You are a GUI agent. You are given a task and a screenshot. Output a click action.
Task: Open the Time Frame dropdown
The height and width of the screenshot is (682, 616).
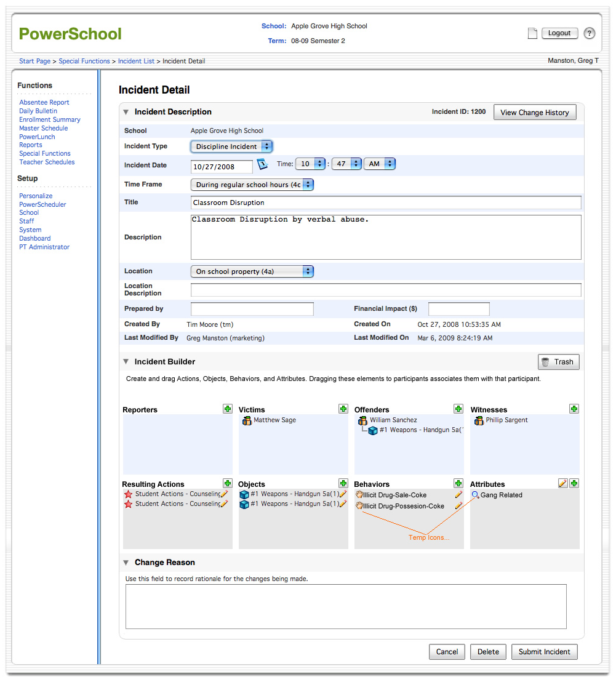click(x=252, y=185)
